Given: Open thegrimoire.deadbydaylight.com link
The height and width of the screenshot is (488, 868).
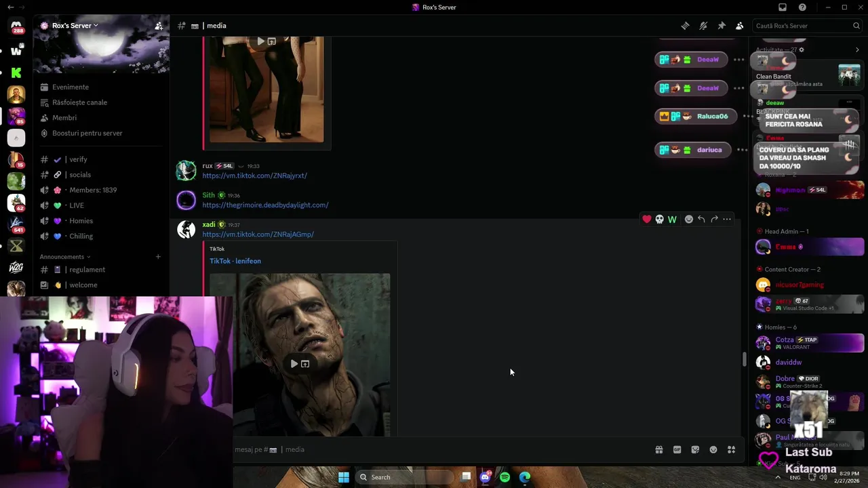Looking at the screenshot, I should tap(265, 205).
